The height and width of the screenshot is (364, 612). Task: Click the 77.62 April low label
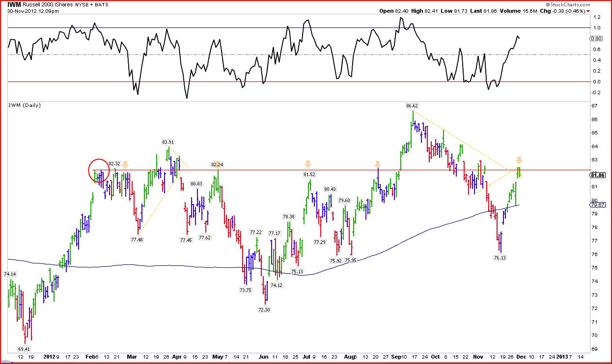click(x=205, y=237)
